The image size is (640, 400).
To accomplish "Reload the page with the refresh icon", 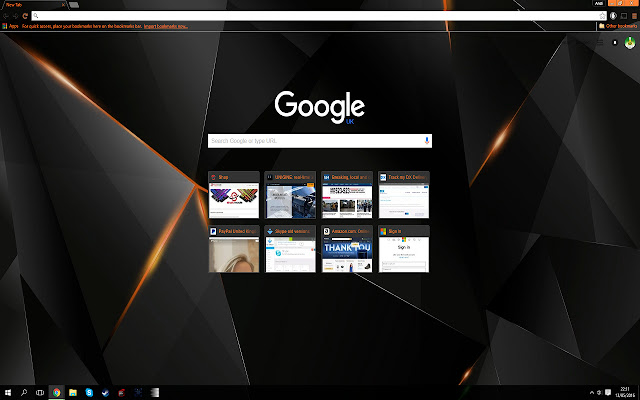I will coord(25,16).
